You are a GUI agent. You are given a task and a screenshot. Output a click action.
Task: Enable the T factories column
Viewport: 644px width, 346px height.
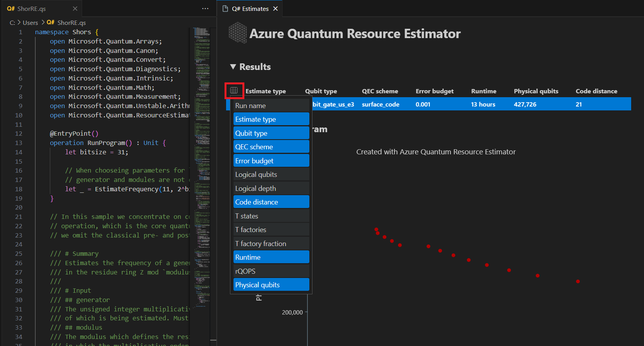coord(271,230)
